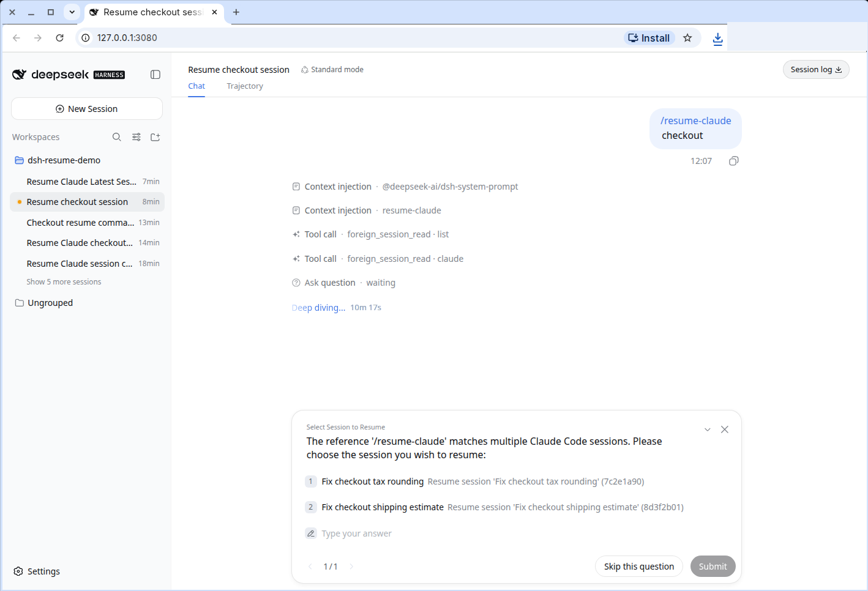Click the Deep diving status text
Image resolution: width=868 pixels, height=591 pixels.
pyautogui.click(x=318, y=308)
